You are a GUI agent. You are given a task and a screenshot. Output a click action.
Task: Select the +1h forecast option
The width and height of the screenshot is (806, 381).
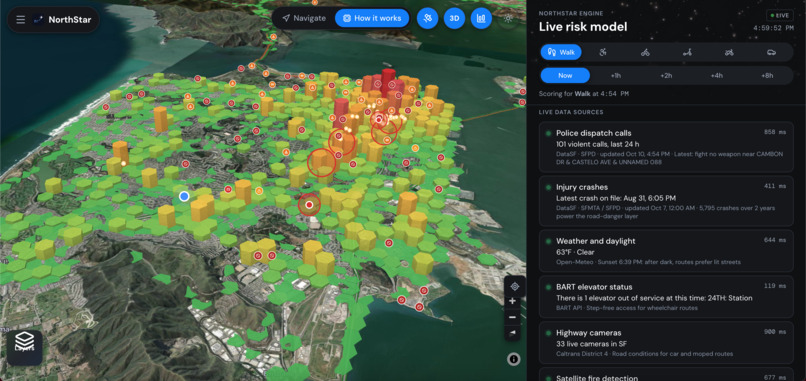tap(616, 75)
